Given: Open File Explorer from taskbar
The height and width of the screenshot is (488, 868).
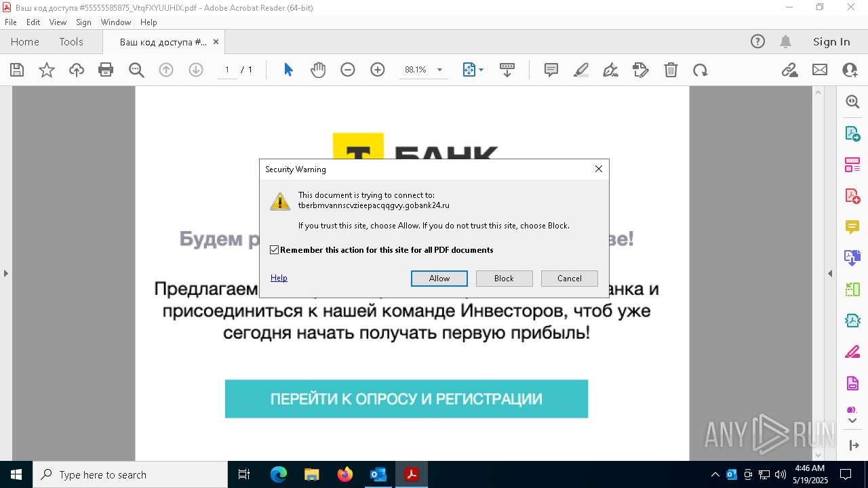Looking at the screenshot, I should [x=312, y=474].
